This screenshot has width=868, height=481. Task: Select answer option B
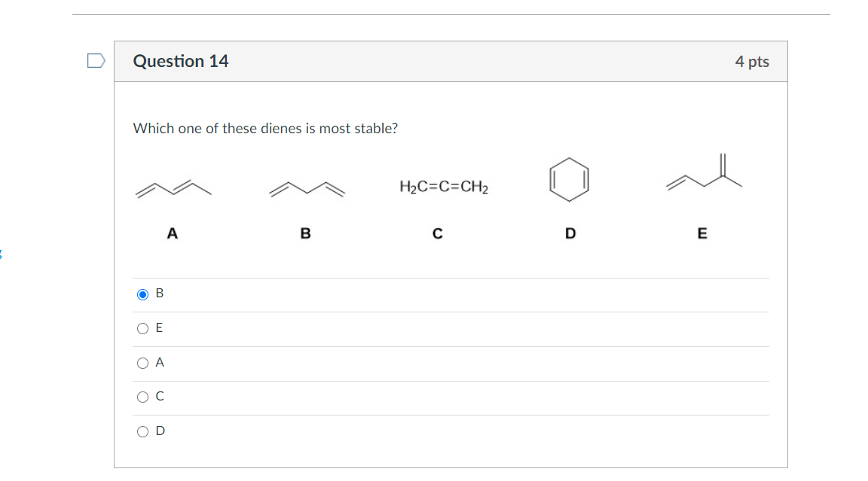[x=143, y=294]
